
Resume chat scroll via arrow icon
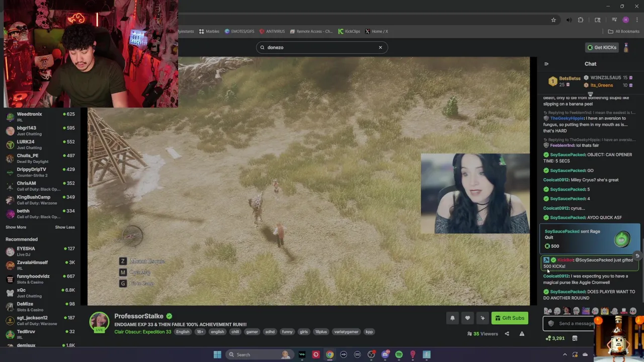[637, 256]
